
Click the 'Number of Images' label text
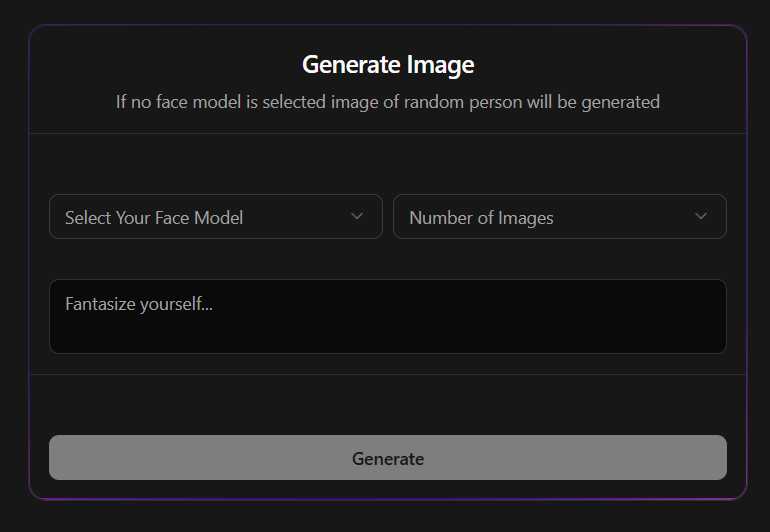pos(481,218)
